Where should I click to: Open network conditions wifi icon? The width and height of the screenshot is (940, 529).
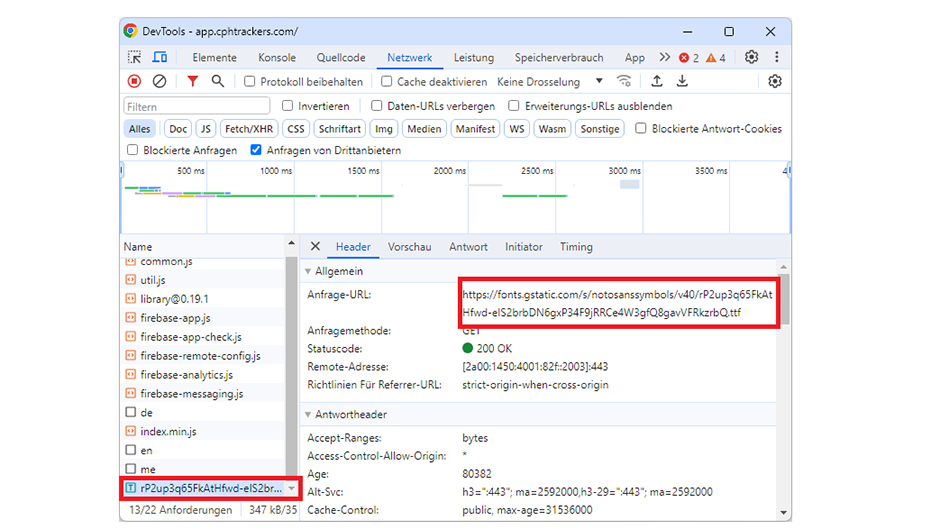(x=624, y=81)
